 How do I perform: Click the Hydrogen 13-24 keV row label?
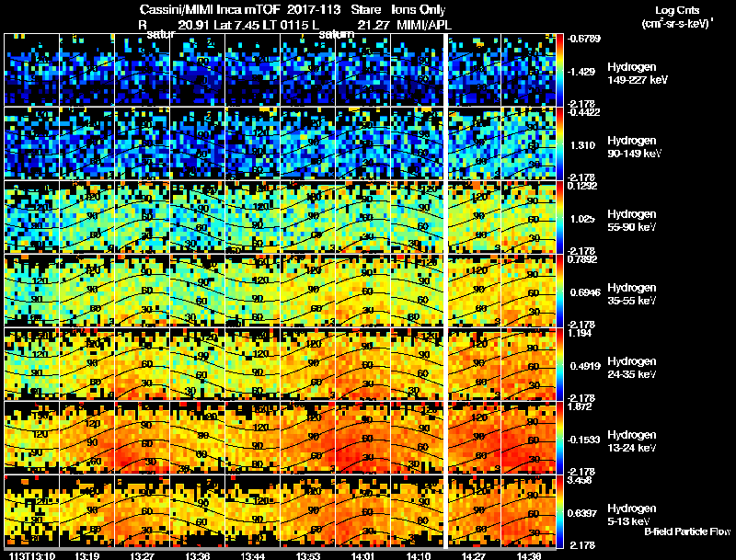click(x=632, y=441)
